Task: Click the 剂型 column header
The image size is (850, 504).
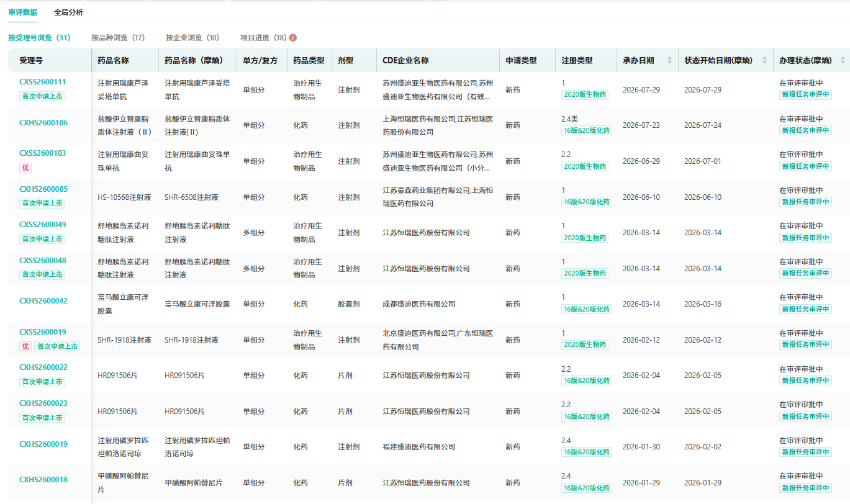Action: (x=345, y=61)
